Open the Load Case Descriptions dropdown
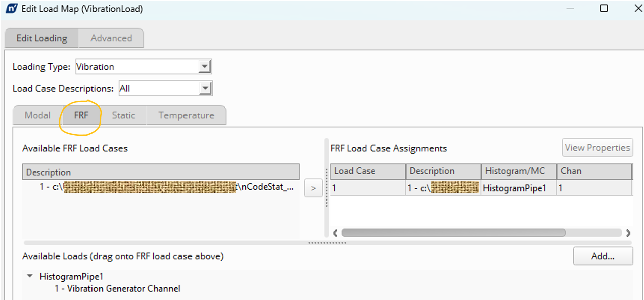Viewport: 644px width, 300px height. click(205, 89)
